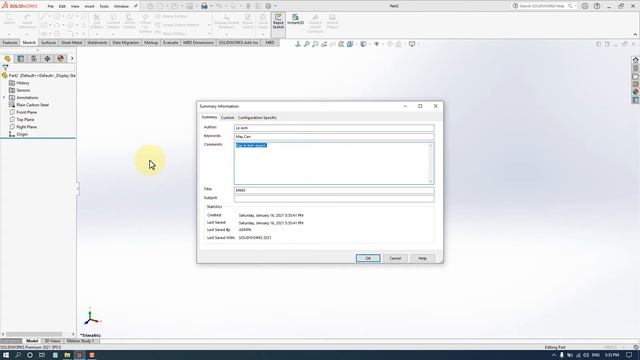Open the ConfigurationManager tab icon
The height and width of the screenshot is (360, 640).
coord(34,59)
